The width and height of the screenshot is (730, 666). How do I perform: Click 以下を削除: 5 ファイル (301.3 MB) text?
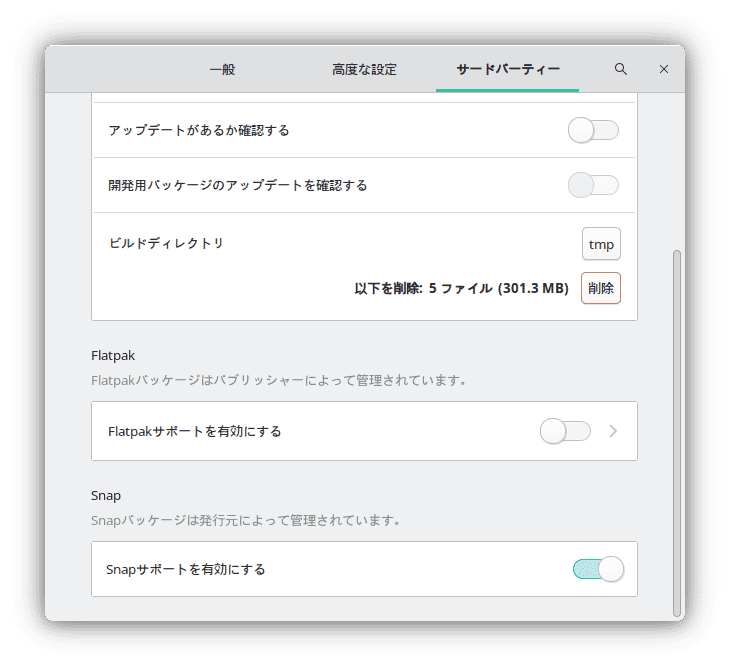[x=461, y=288]
